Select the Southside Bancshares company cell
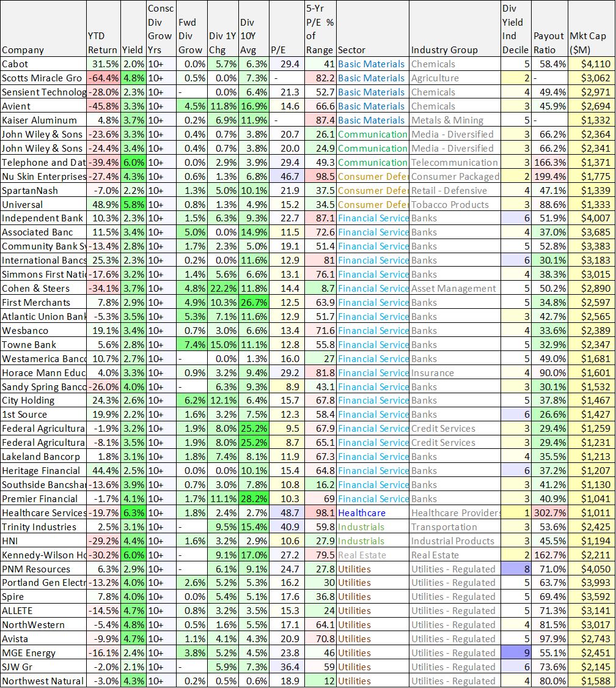Image resolution: width=616 pixels, height=688 pixels. coord(43,484)
